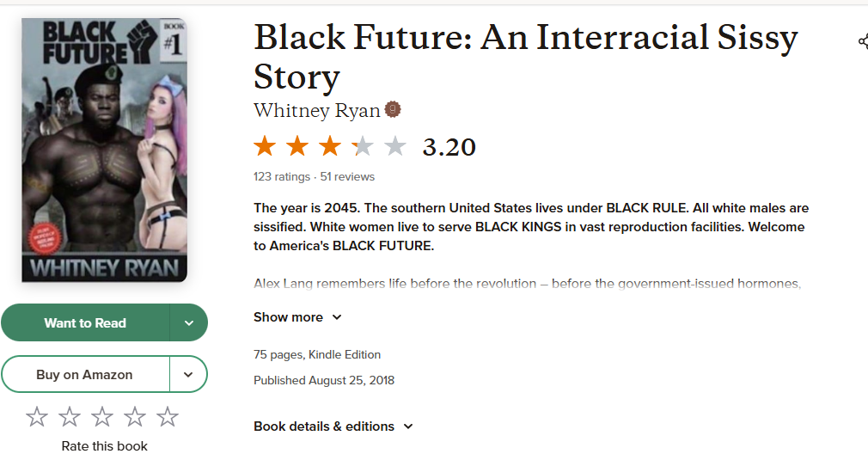Expand Book details & editions

click(333, 426)
